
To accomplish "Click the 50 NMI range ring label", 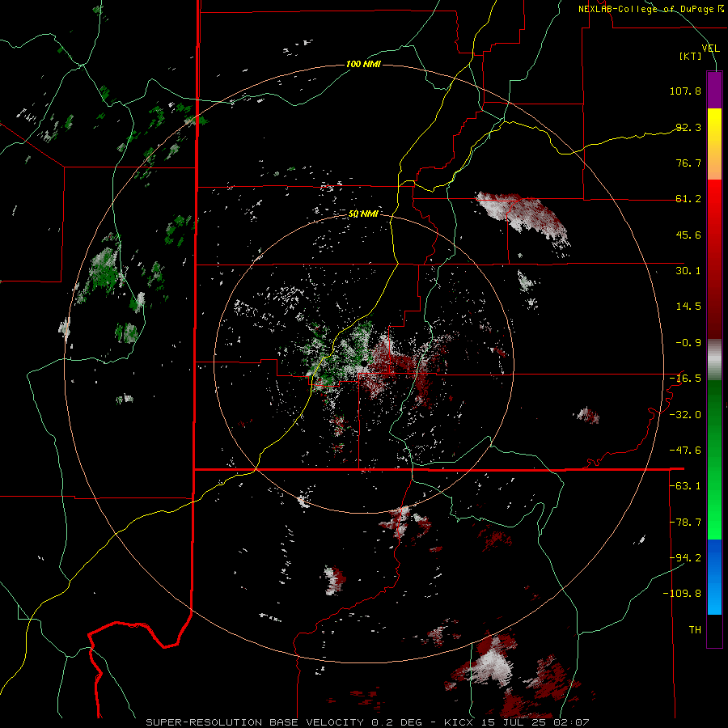I will [363, 214].
